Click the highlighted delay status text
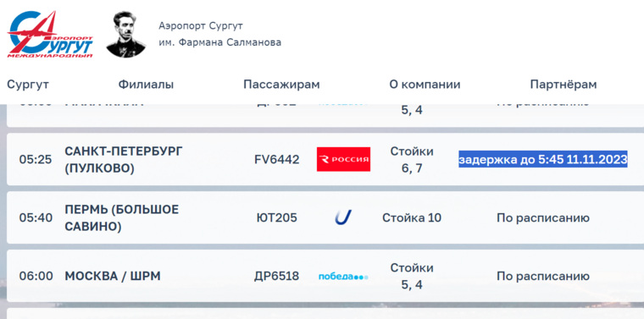This screenshot has width=644, height=319. click(543, 159)
